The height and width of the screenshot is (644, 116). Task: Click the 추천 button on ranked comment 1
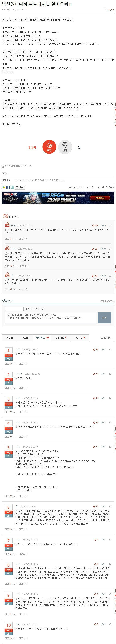coord(9,355)
